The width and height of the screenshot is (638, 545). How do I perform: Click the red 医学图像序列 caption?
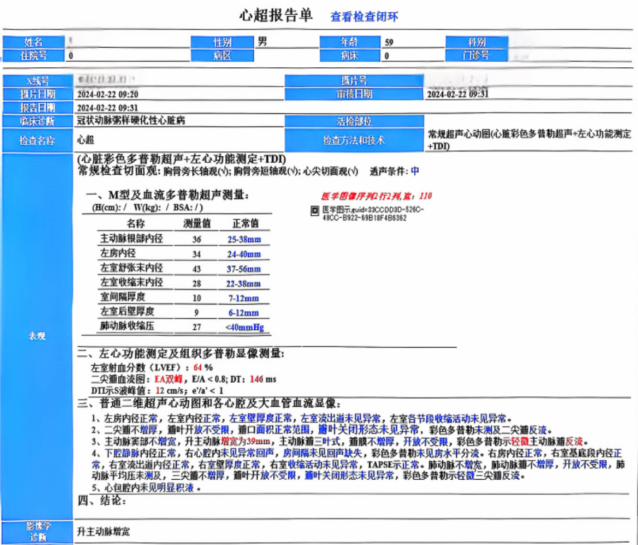tap(376, 196)
